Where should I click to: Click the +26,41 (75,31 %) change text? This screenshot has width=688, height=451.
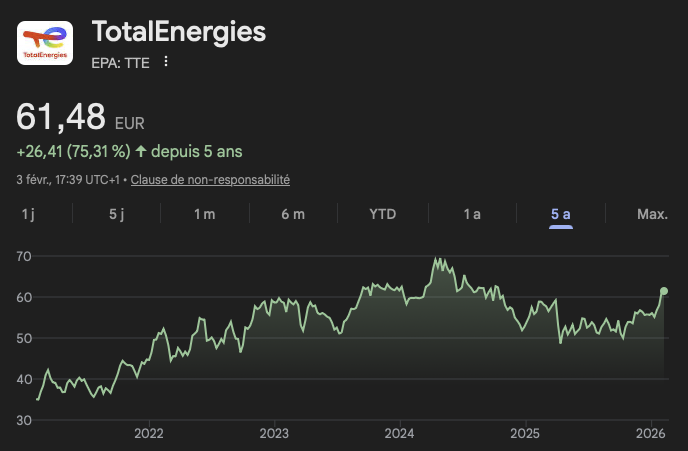coord(73,151)
